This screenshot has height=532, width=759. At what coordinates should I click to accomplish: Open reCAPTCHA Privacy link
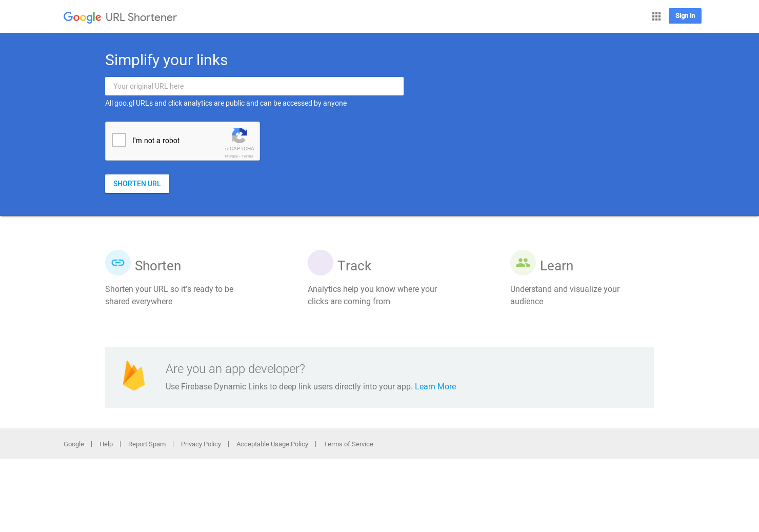point(231,156)
